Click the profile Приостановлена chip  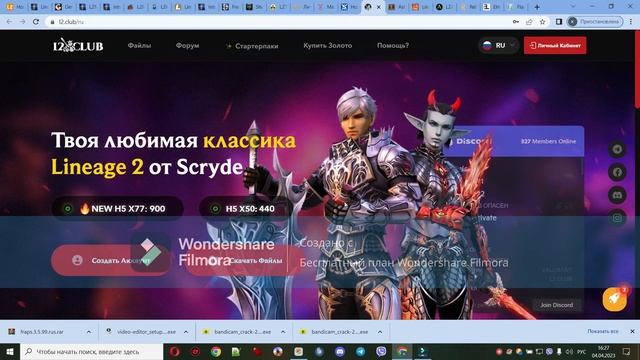click(595, 22)
